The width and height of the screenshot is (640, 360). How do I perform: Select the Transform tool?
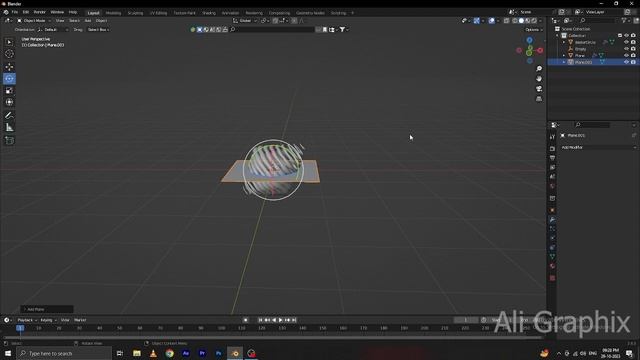[x=9, y=102]
